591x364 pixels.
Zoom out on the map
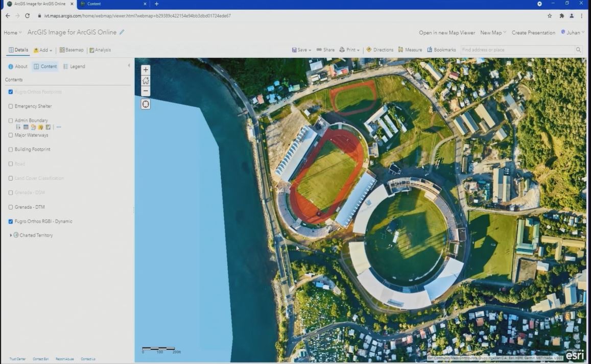[x=146, y=91]
